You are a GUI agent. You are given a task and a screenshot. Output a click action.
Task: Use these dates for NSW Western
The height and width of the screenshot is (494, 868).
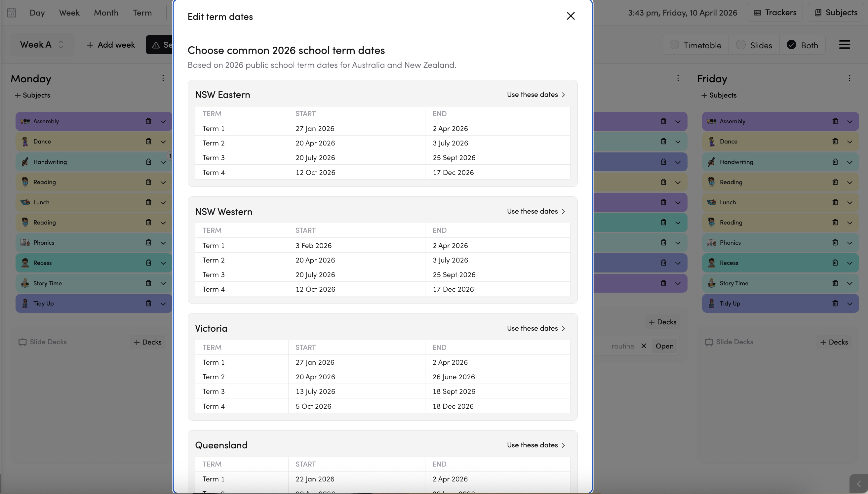(536, 211)
